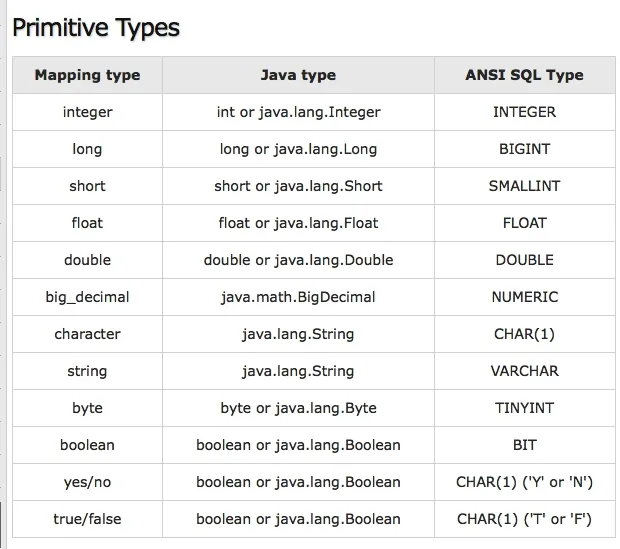Click the character mapping type cell
This screenshot has width=620, height=549.
[87, 334]
